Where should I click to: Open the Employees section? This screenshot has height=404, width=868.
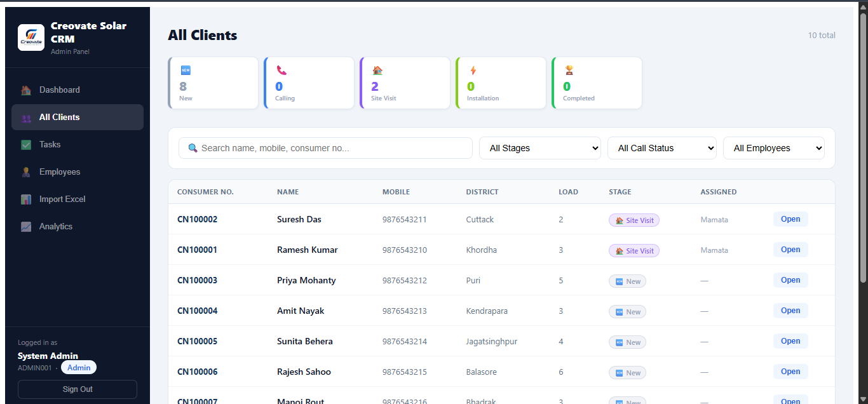(78, 172)
